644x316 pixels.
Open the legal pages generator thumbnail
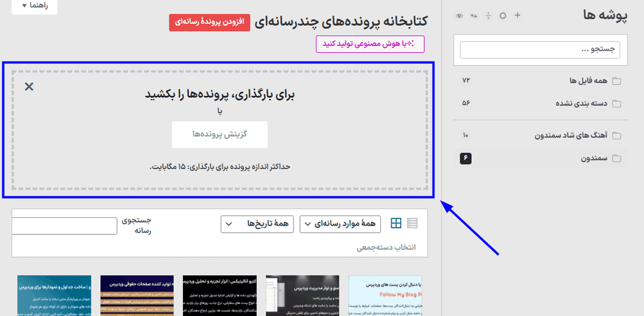click(x=137, y=296)
